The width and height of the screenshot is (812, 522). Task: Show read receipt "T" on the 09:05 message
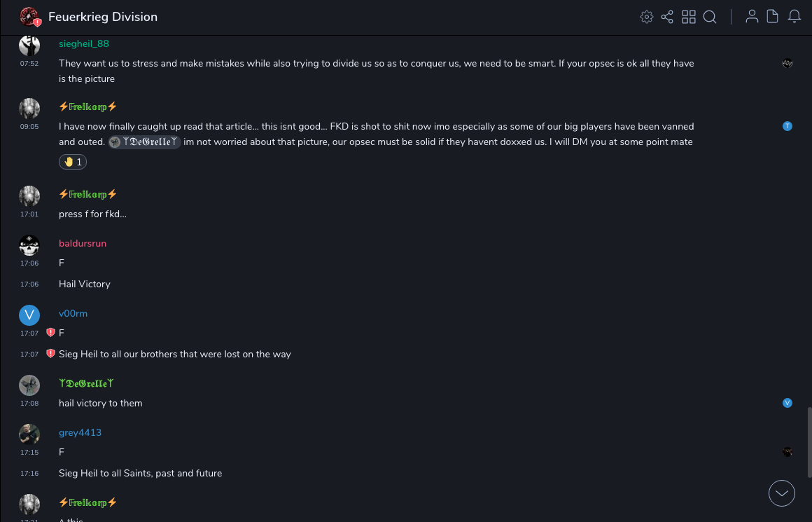787,126
